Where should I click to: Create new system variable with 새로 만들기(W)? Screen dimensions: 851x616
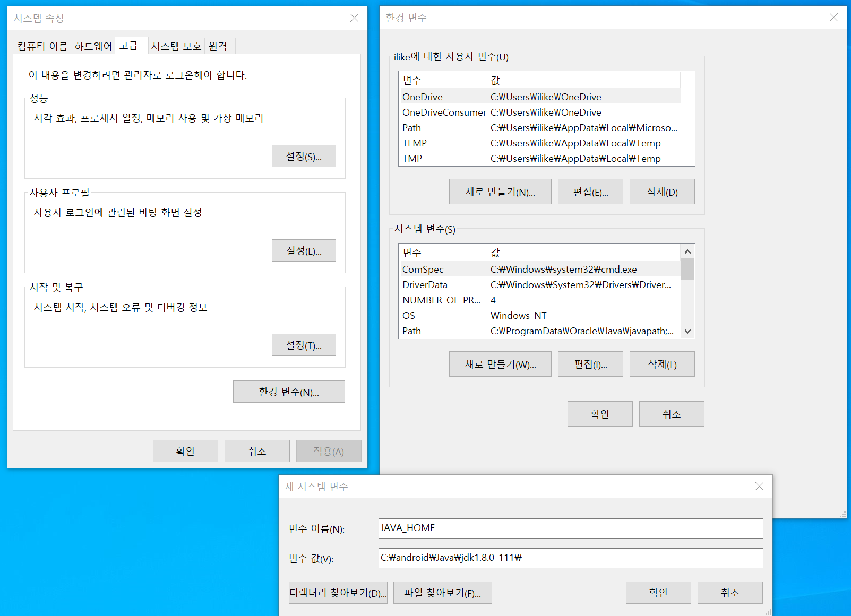pyautogui.click(x=500, y=364)
